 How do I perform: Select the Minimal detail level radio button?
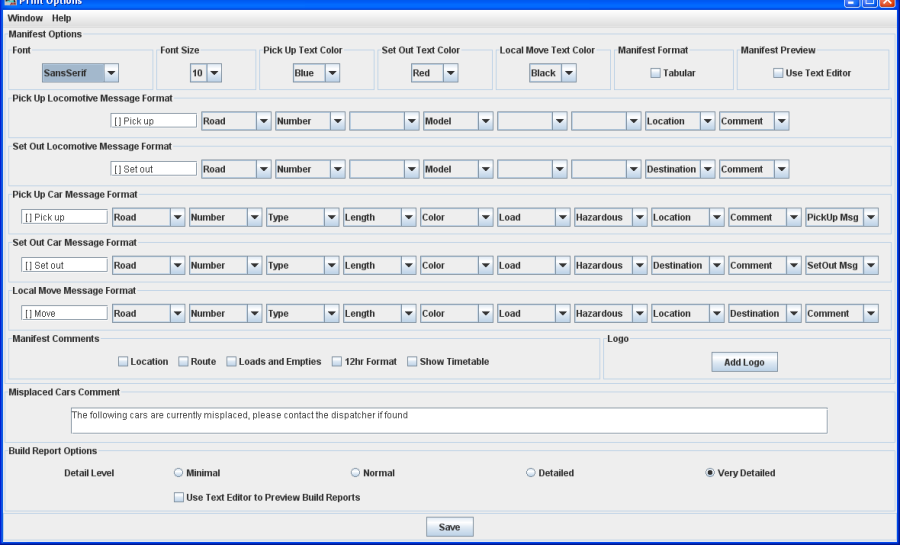click(179, 473)
